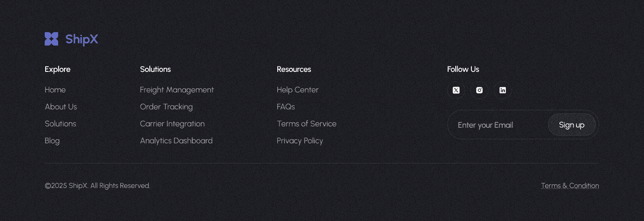Open the Terms & Condition link
This screenshot has width=644, height=221.
coord(570,186)
